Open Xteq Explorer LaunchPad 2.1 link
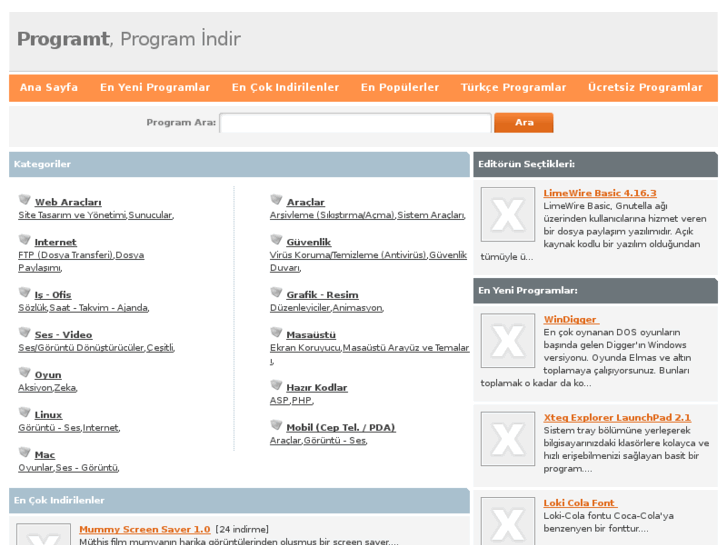The width and height of the screenshot is (727, 545). point(617,417)
